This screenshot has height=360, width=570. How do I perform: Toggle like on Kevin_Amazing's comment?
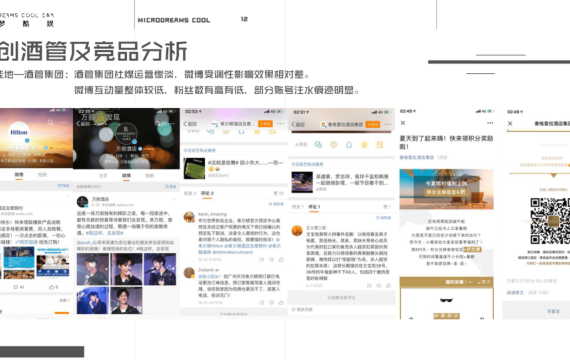pyautogui.click(x=281, y=259)
